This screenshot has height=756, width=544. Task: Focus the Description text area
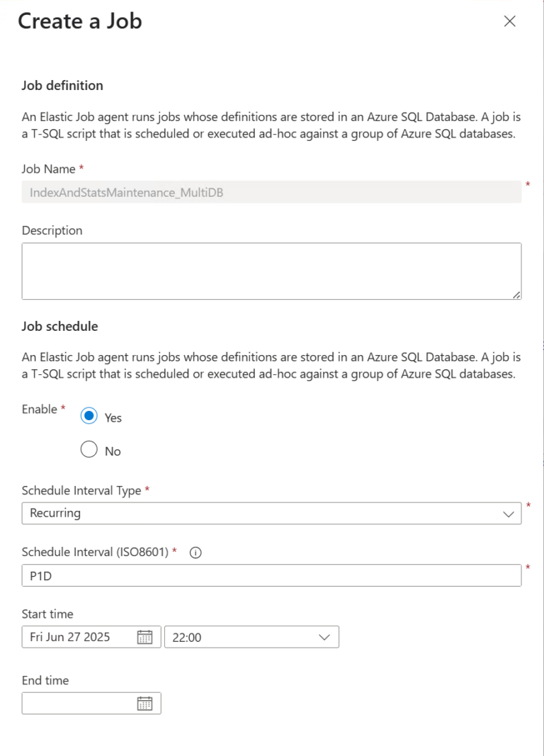(271, 271)
